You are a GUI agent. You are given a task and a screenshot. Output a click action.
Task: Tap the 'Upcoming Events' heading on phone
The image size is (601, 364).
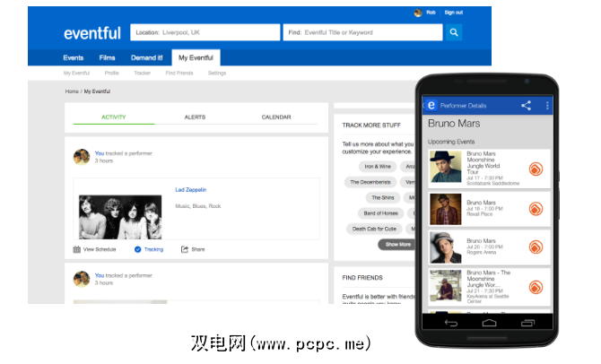click(451, 142)
